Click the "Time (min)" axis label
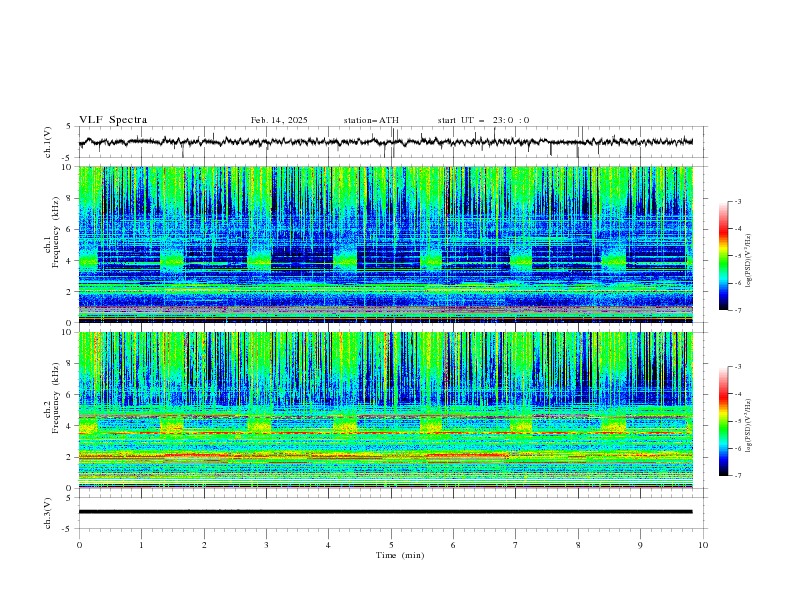Image resolution: width=792 pixels, height=612 pixels. pyautogui.click(x=400, y=555)
